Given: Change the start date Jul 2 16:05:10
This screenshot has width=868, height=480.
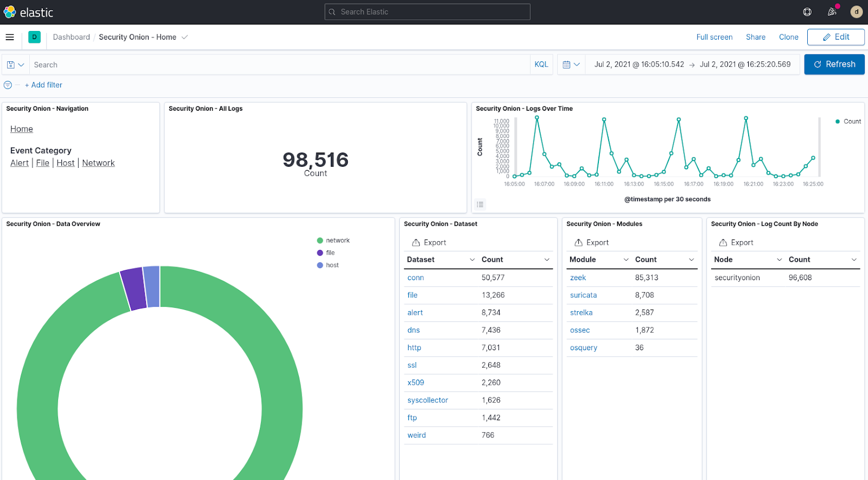Looking at the screenshot, I should [x=639, y=65].
